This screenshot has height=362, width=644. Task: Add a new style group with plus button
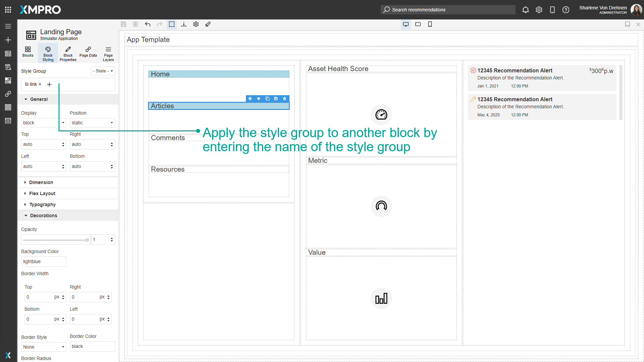(x=49, y=84)
